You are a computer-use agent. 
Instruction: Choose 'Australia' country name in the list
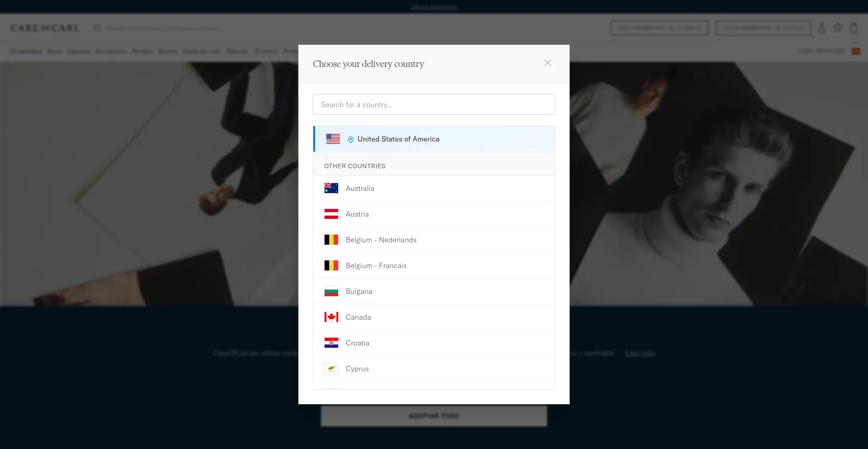tap(360, 189)
